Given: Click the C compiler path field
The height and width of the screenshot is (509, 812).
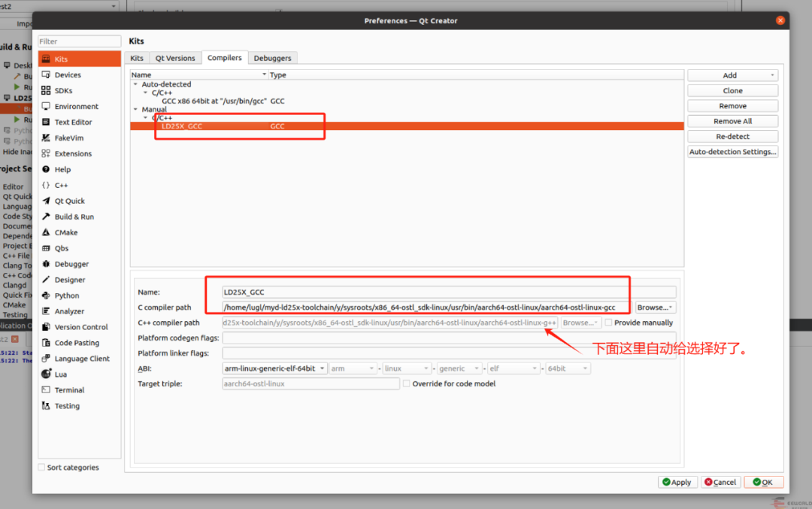Looking at the screenshot, I should tap(427, 308).
